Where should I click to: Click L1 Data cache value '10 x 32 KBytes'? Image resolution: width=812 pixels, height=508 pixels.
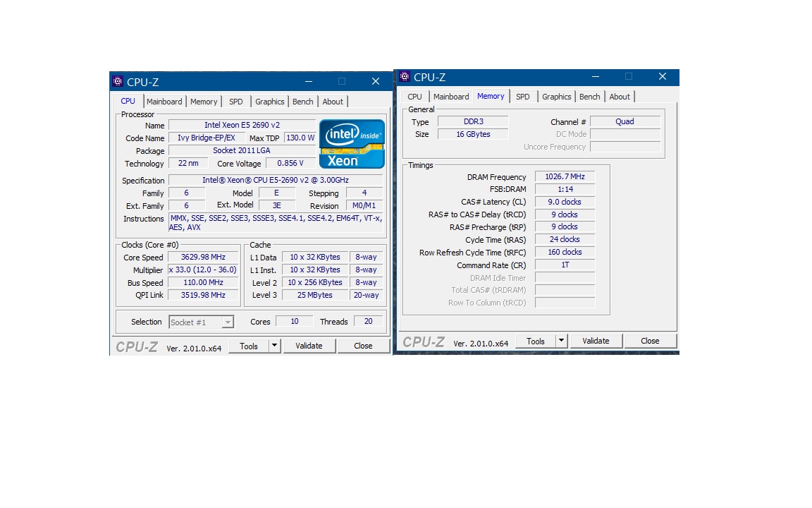coord(315,257)
